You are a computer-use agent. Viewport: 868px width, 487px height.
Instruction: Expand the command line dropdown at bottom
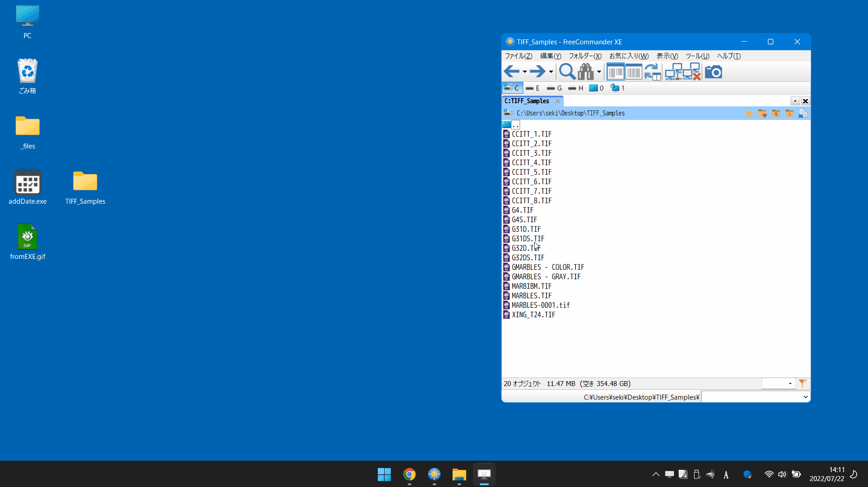(x=805, y=397)
